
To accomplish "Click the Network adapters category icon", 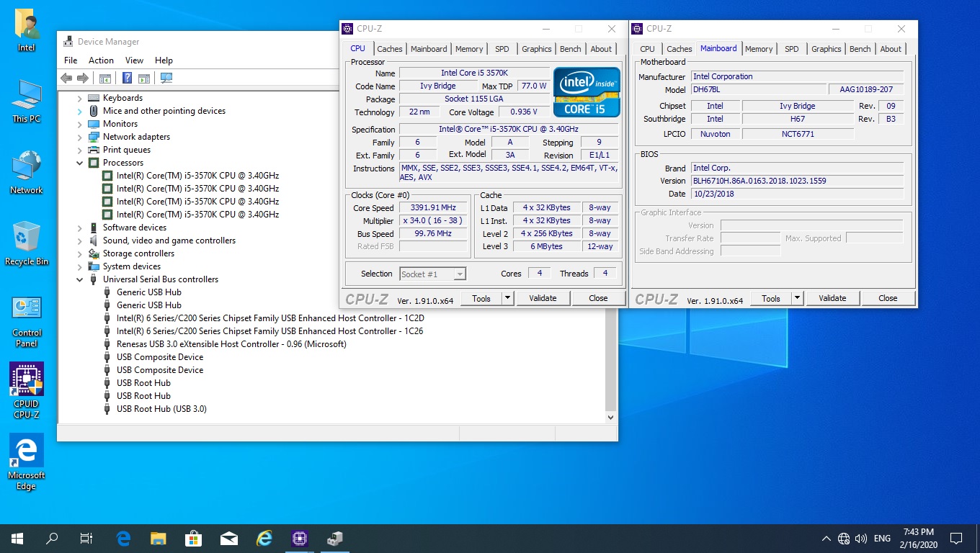I will (x=94, y=137).
